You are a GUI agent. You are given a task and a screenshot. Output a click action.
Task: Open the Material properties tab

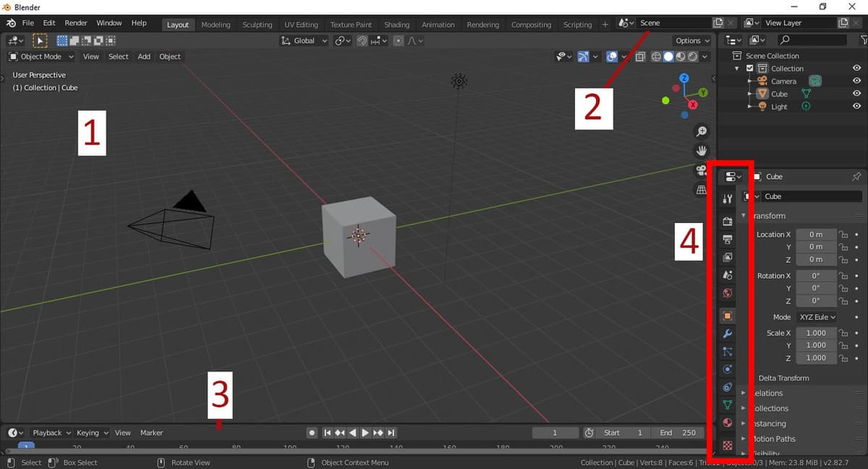click(x=728, y=423)
